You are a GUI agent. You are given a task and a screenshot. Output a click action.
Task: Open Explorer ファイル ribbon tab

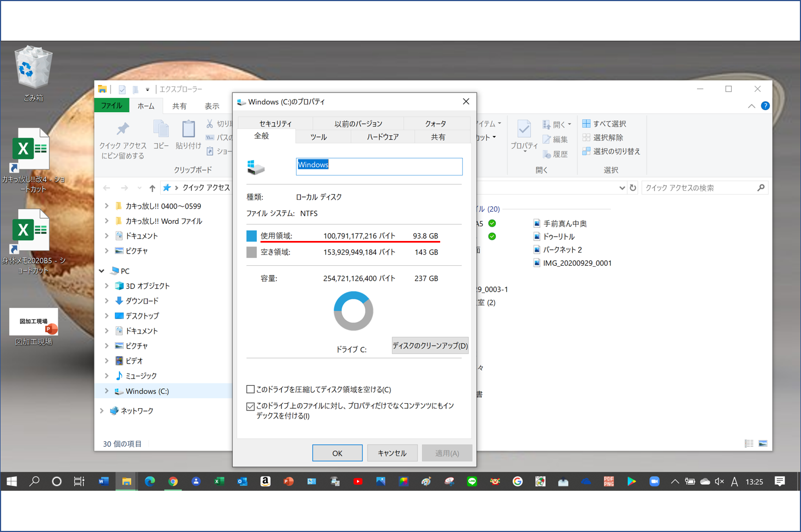[x=112, y=106]
